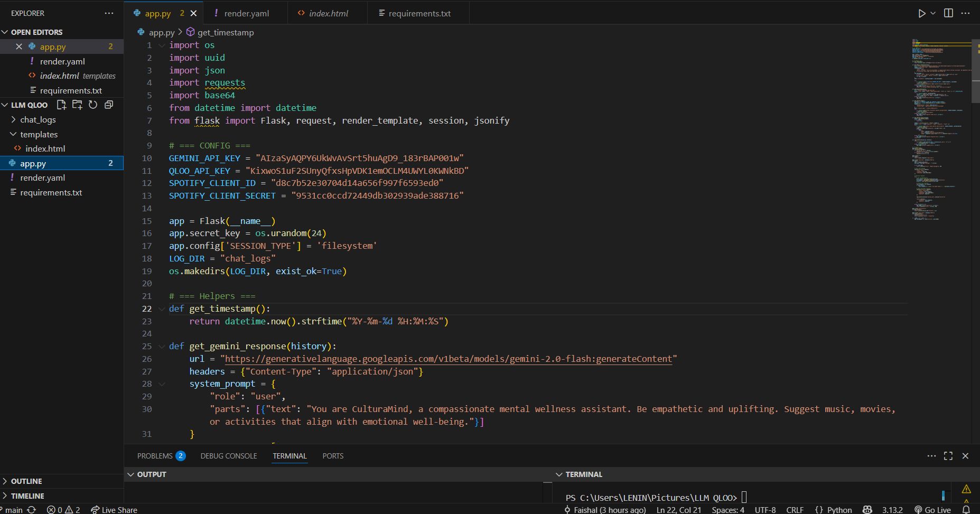The width and height of the screenshot is (980, 514).
Task: Open notifications bell in status bar
Action: point(966,509)
